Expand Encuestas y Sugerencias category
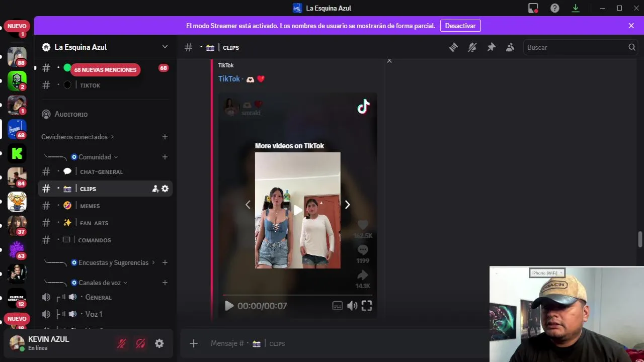 [114, 262]
